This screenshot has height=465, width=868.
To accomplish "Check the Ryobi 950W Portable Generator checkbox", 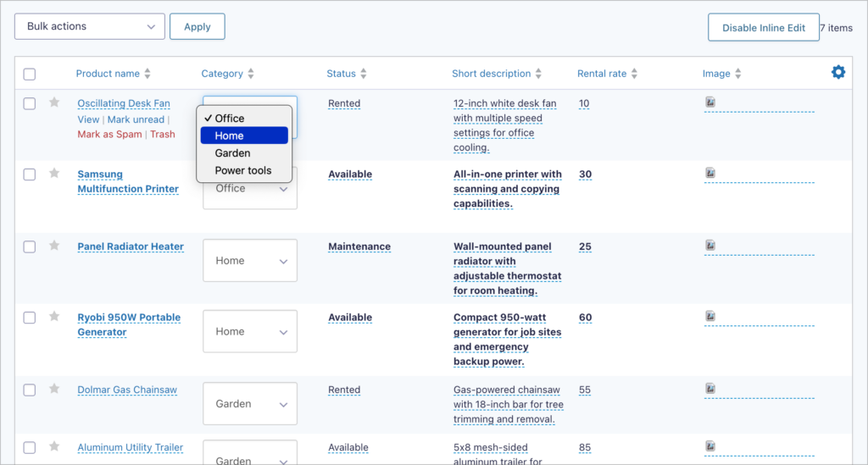I will 30,318.
